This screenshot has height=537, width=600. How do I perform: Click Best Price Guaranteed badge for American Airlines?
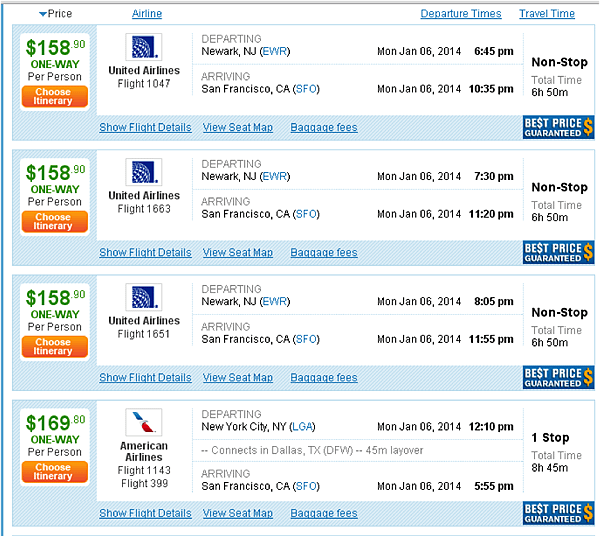[x=558, y=513]
